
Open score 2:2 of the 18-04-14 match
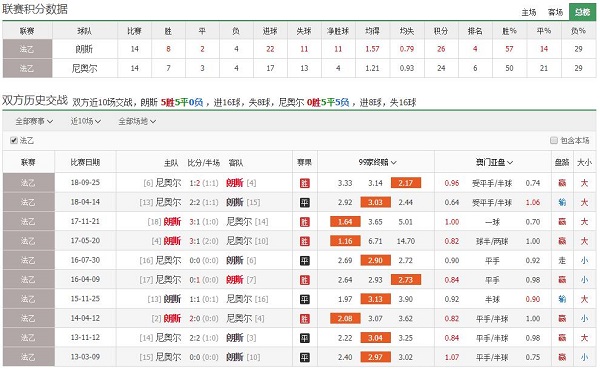(194, 202)
